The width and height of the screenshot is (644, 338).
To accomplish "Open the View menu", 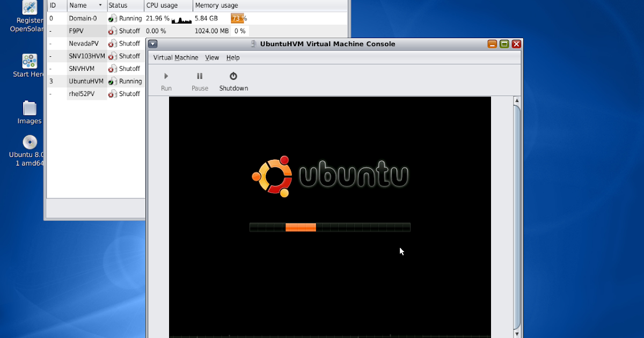I will pos(212,58).
